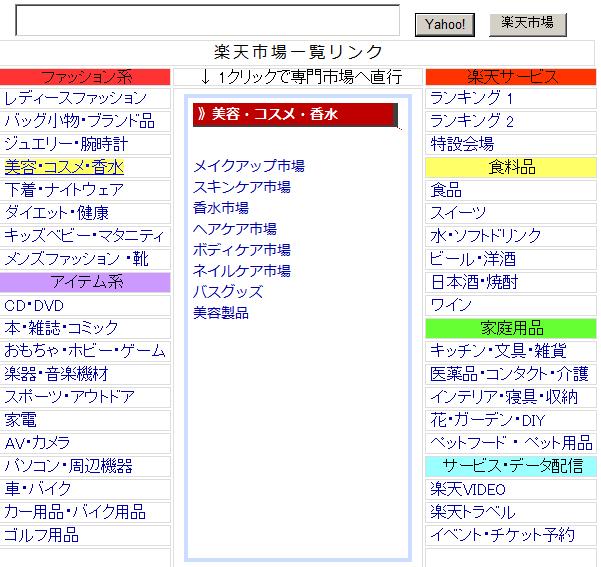Open ランキング 2 link

tap(472, 121)
